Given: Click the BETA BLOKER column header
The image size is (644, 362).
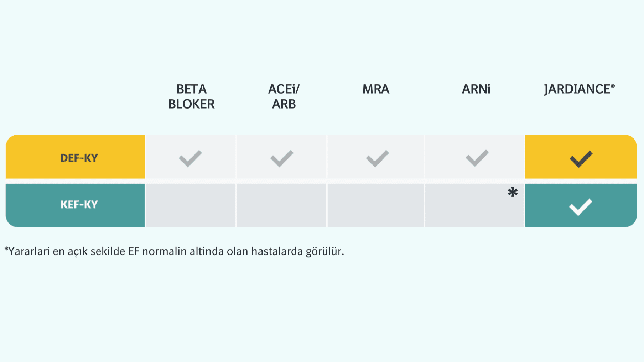Looking at the screenshot, I should click(191, 96).
